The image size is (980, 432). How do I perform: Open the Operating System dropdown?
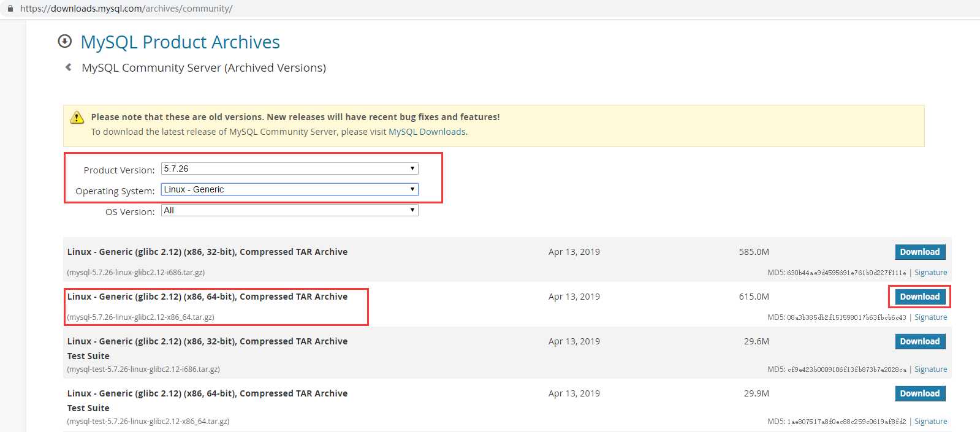pyautogui.click(x=289, y=189)
